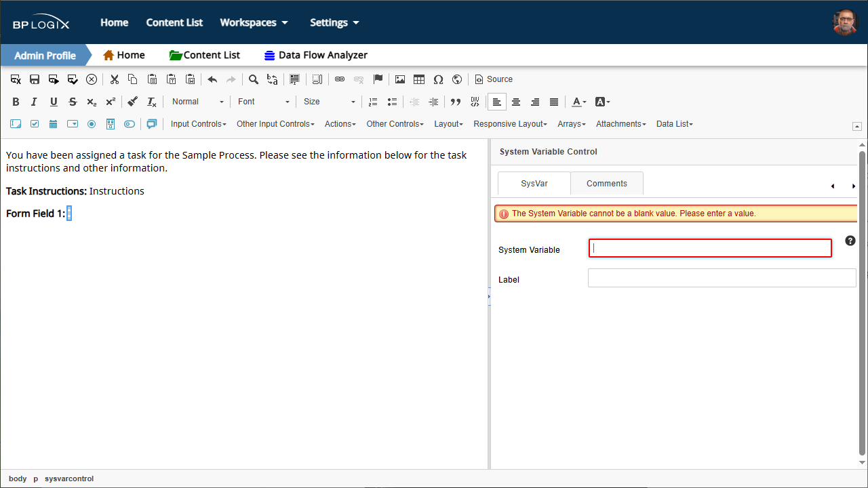Apply superscript formatting
The height and width of the screenshot is (488, 868).
pyautogui.click(x=111, y=102)
